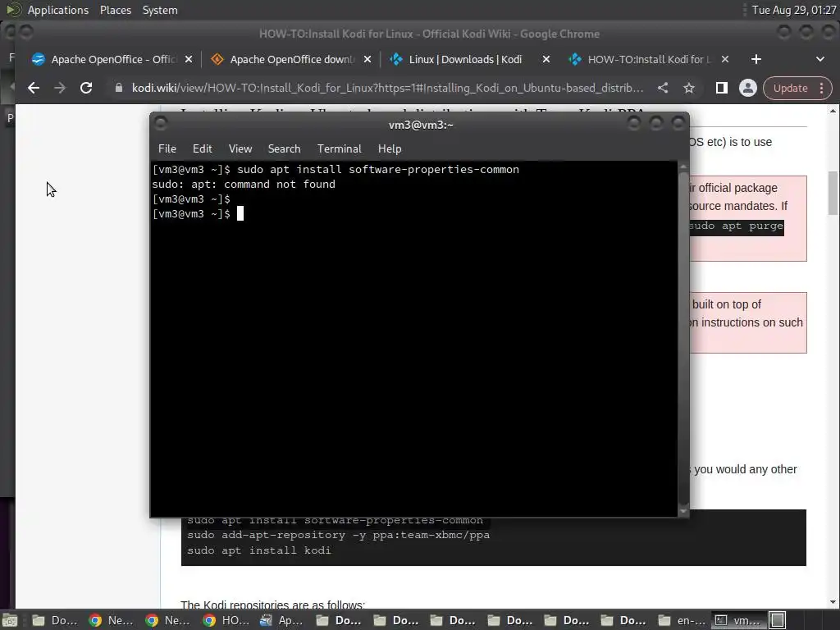The width and height of the screenshot is (840, 630).
Task: Share this page from address bar
Action: point(663,88)
